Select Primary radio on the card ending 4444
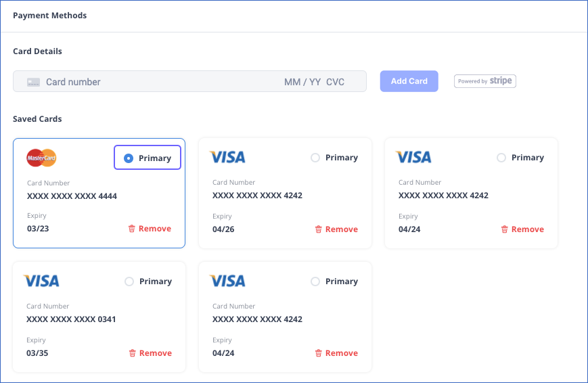 click(129, 158)
